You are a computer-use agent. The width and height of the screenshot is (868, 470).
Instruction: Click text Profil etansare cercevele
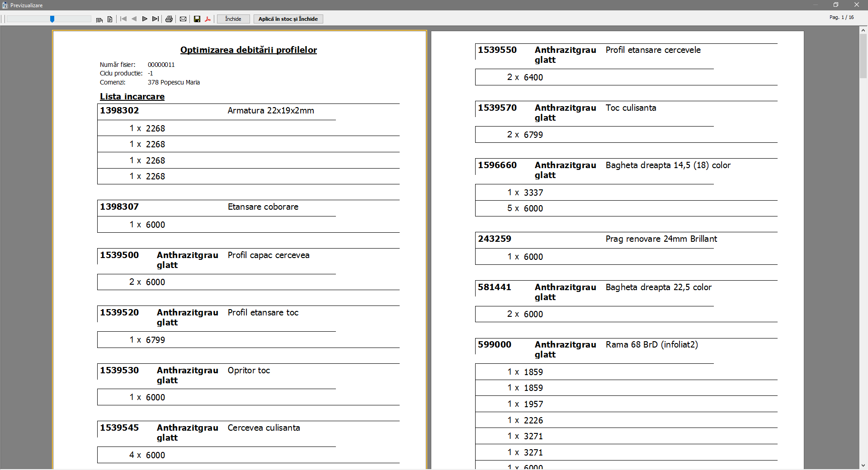point(653,50)
